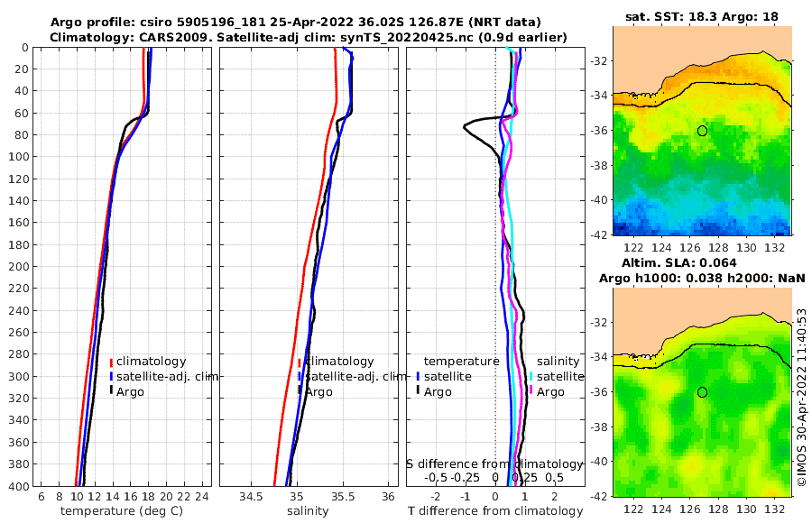Click the 'temperature (deg C)' axis label

pos(122,511)
